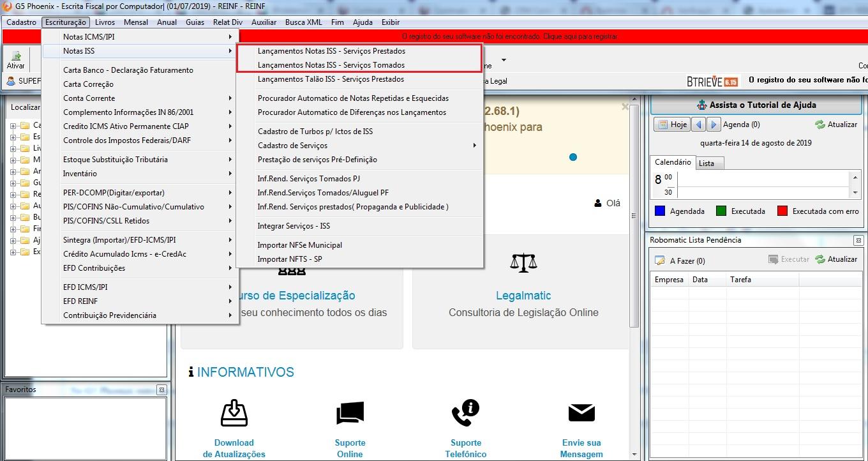The height and width of the screenshot is (461, 868).
Task: Select Importar NFTS - SP
Action: [x=359, y=259]
